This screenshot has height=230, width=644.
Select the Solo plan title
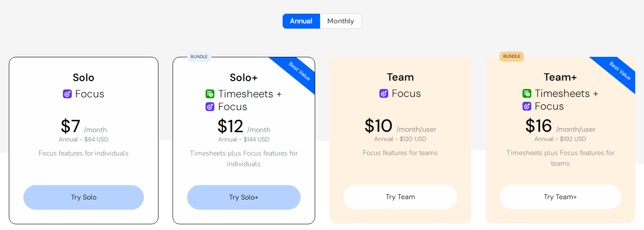coord(84,78)
